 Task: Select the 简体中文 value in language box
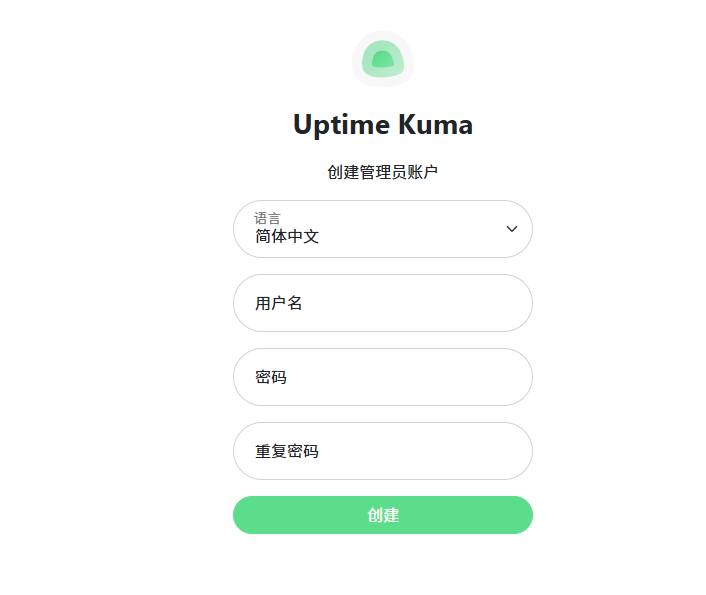point(287,236)
